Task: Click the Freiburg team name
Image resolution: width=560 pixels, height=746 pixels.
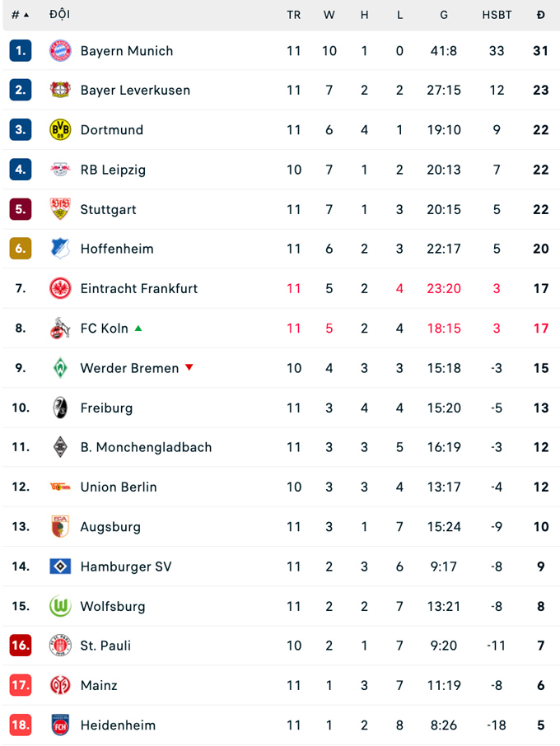Action: point(107,408)
